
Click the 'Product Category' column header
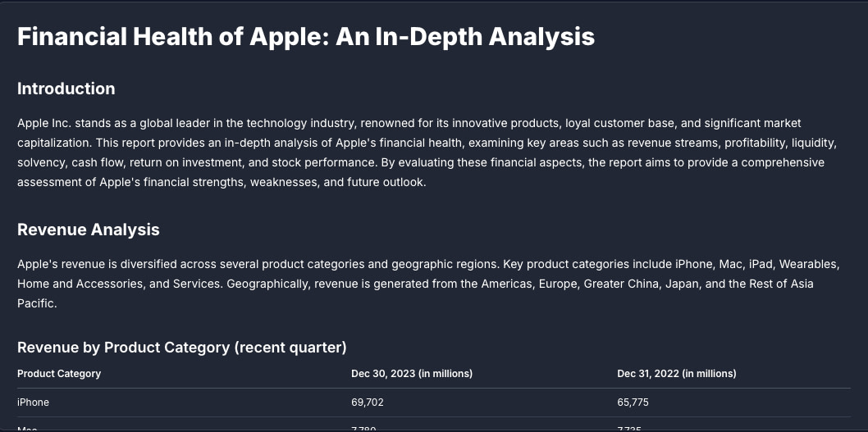(x=59, y=374)
